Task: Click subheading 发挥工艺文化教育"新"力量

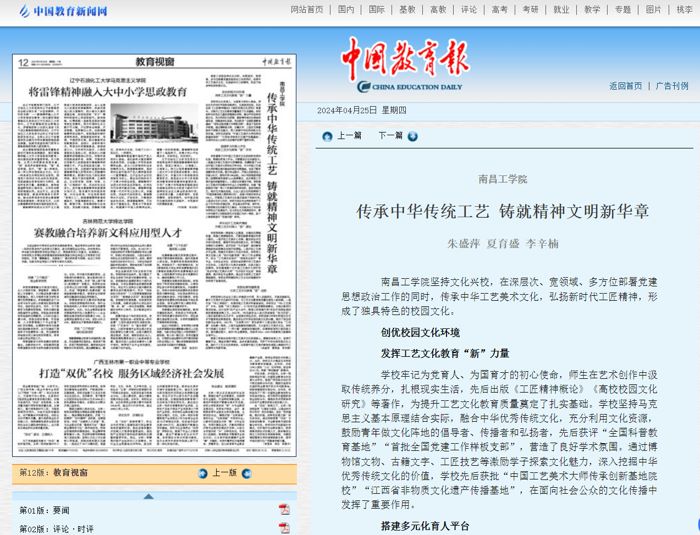Action: pyautogui.click(x=445, y=354)
